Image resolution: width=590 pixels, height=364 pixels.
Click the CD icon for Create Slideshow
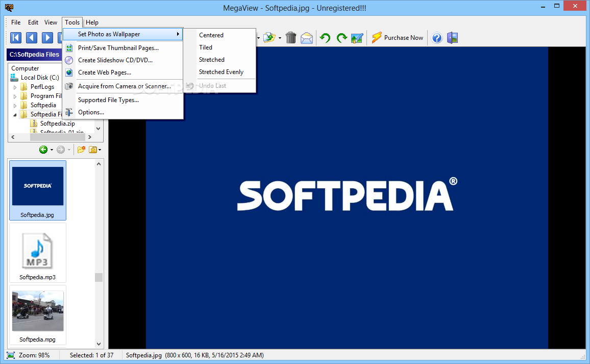(69, 60)
